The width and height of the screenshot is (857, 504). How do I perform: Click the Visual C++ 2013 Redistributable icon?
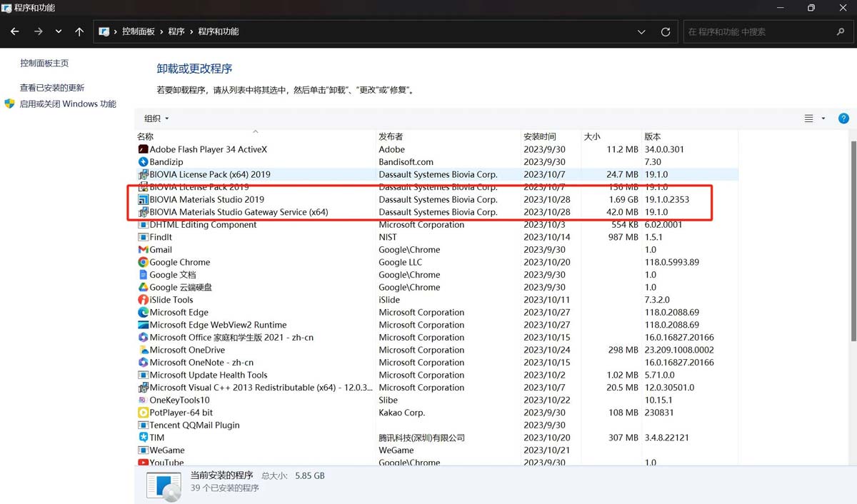point(143,388)
